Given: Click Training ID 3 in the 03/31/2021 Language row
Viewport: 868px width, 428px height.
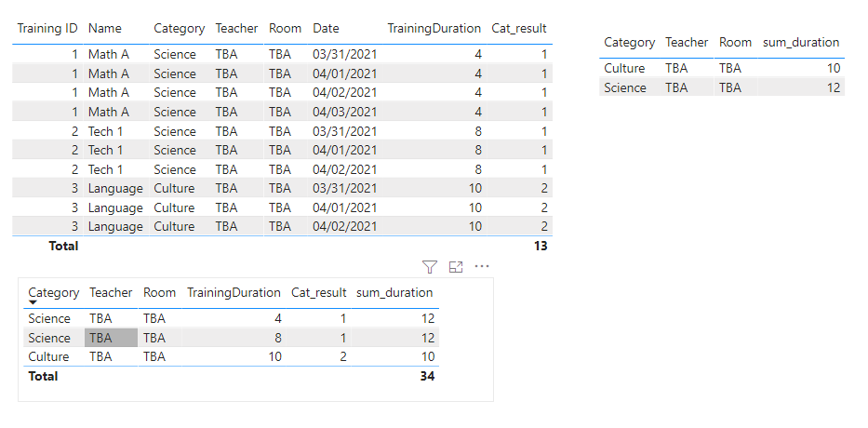Looking at the screenshot, I should click(74, 188).
